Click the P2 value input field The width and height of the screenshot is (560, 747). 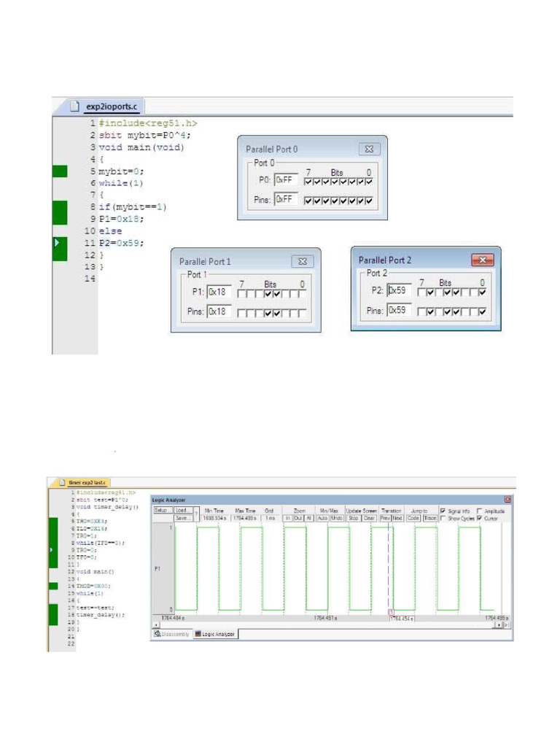400,290
